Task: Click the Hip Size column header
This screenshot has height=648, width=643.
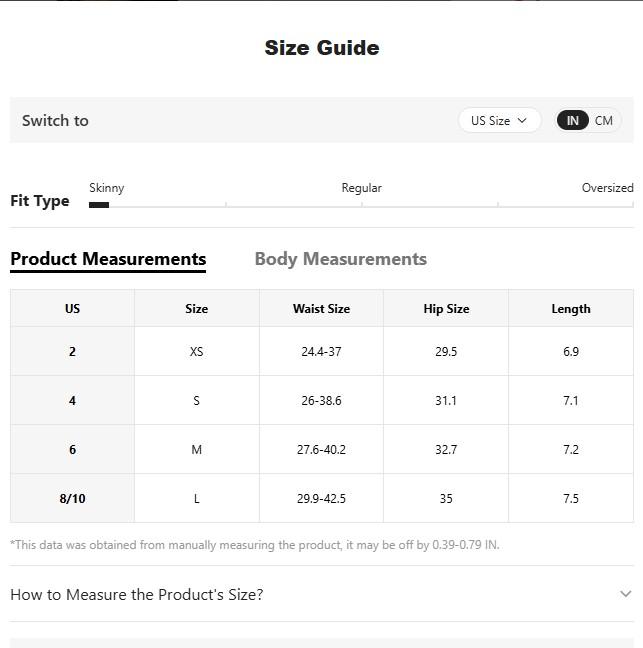Action: pos(446,309)
